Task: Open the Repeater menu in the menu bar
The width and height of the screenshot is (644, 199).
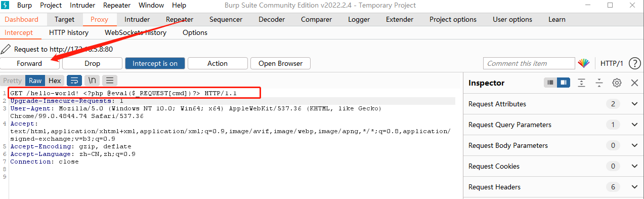Action: click(117, 5)
